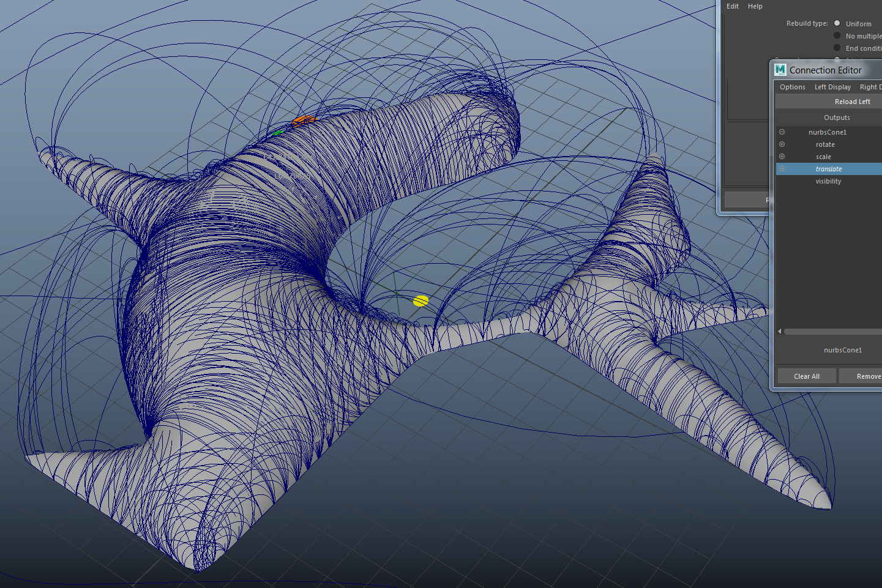Select the nurbsCone1 row in Outputs list
882x588 pixels.
coord(829,132)
